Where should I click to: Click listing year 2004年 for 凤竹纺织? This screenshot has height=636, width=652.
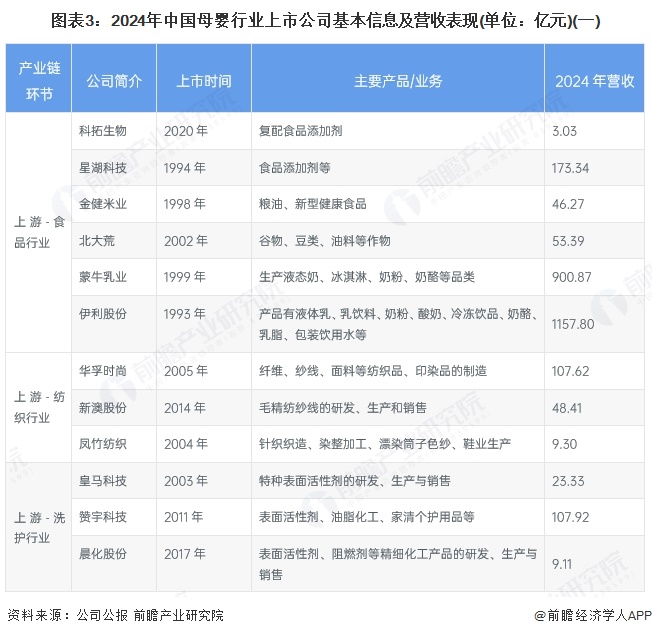[186, 444]
